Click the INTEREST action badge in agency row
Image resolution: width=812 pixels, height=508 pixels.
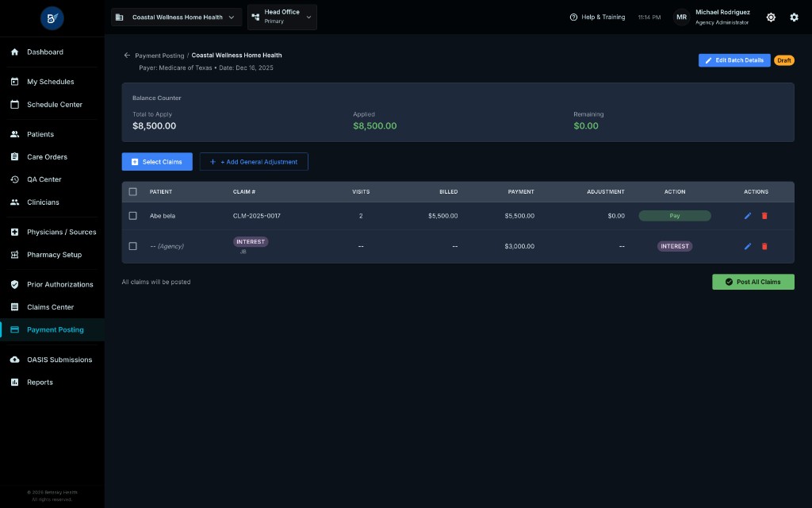click(x=674, y=246)
